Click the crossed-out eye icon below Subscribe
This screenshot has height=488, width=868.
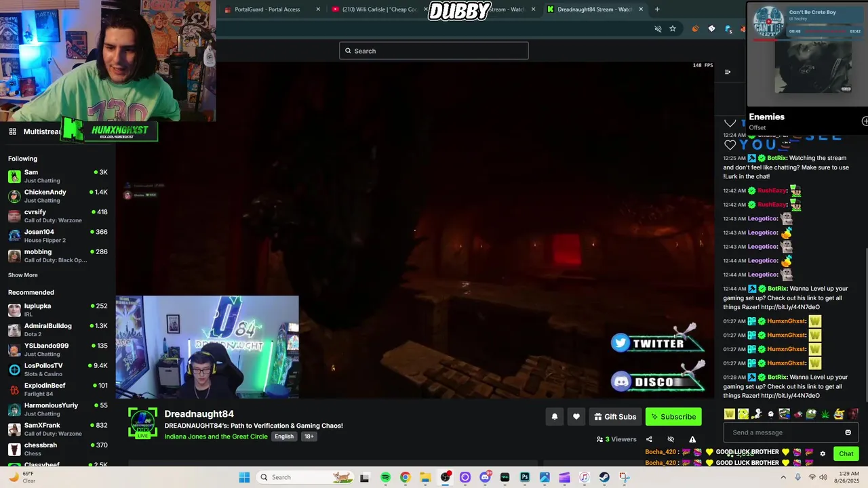click(x=671, y=439)
